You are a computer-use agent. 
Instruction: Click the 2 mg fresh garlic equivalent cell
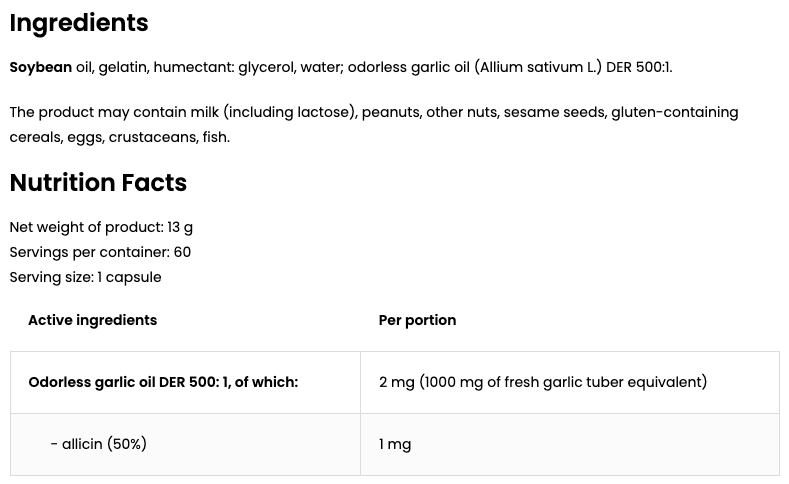pos(543,382)
